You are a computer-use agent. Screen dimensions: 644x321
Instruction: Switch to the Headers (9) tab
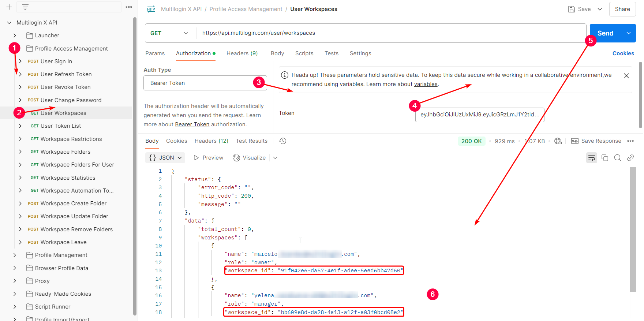click(x=242, y=53)
